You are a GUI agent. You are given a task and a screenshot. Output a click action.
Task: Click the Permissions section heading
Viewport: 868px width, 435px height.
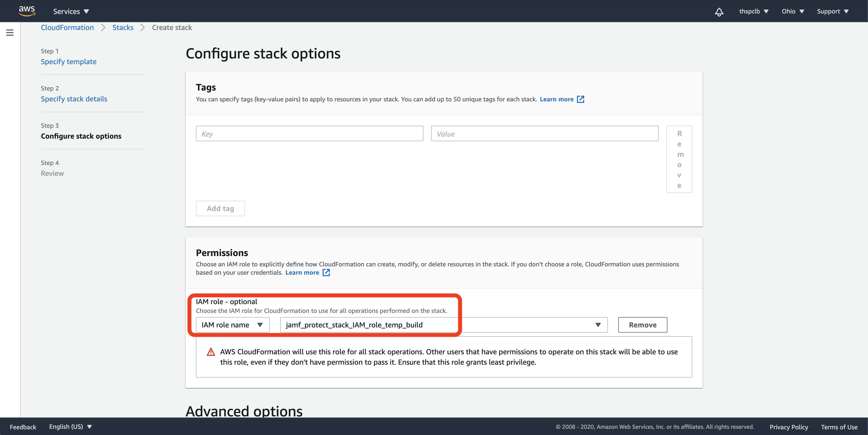coord(222,253)
